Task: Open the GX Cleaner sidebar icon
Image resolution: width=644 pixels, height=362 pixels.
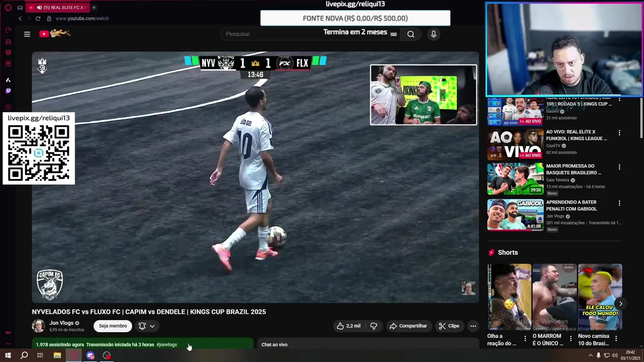Action: tap(8, 42)
